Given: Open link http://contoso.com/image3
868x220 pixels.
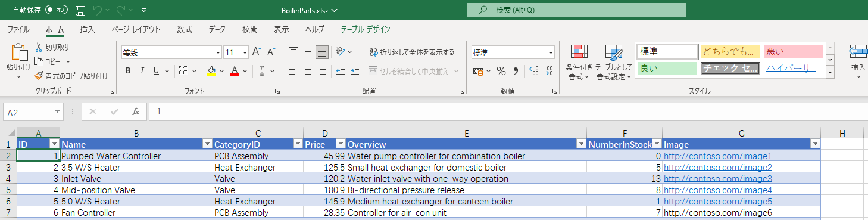Looking at the screenshot, I should pos(718,179).
